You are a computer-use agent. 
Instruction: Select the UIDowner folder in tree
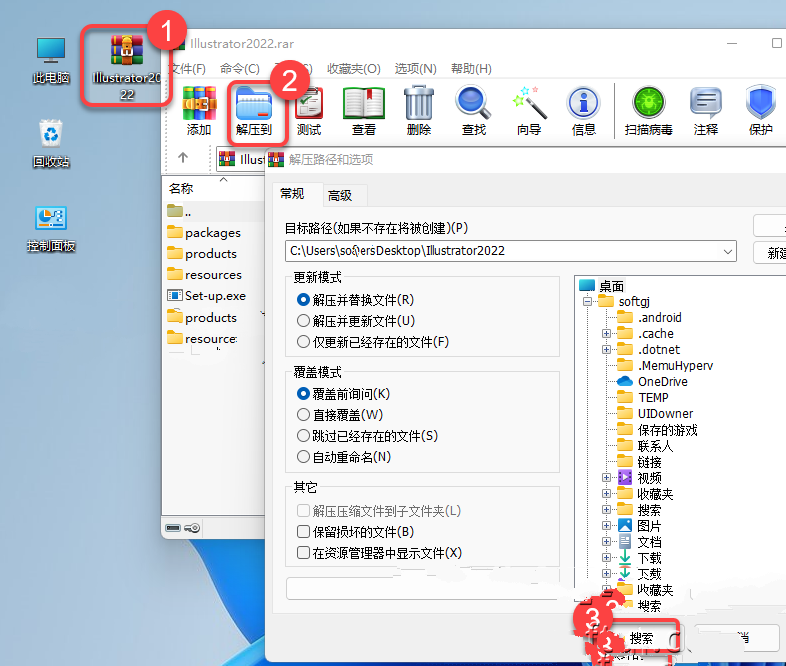click(x=655, y=414)
